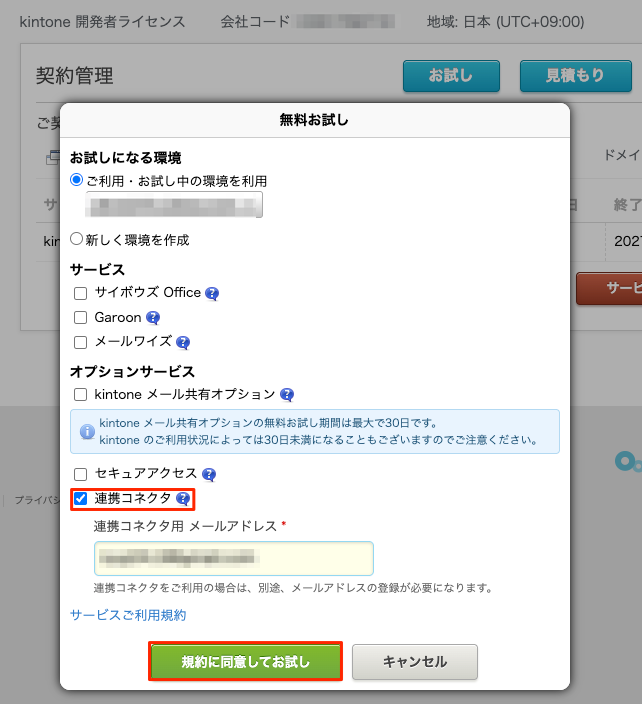
Task: Click the 会社コード label
Action: (x=255, y=22)
